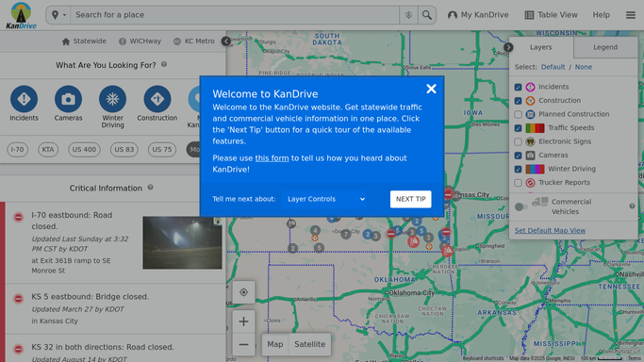
Task: Select the KC Metro view
Action: (194, 41)
